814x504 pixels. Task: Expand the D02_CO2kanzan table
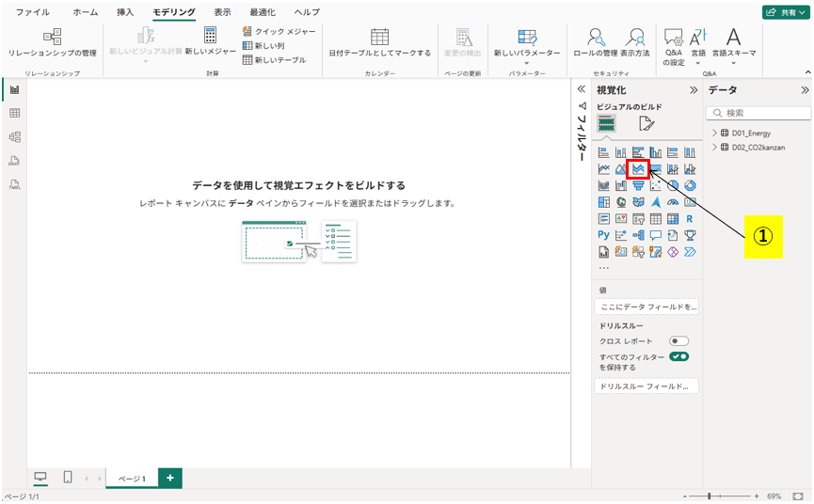714,148
